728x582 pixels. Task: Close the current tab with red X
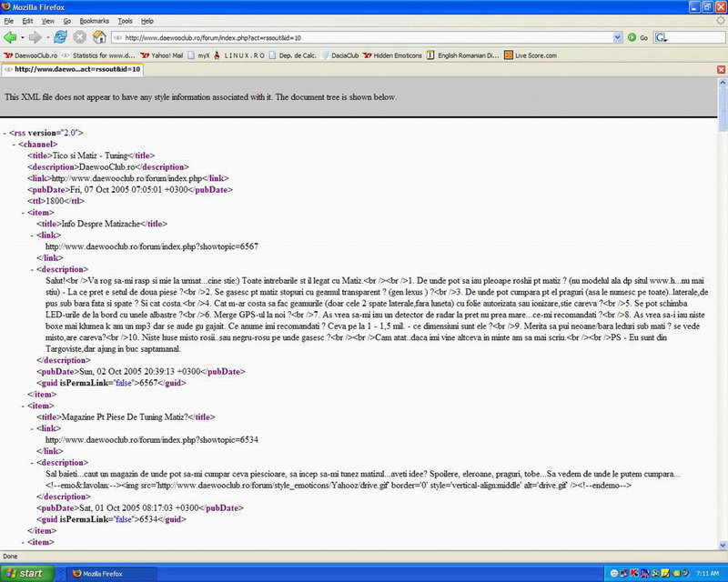coord(721,70)
